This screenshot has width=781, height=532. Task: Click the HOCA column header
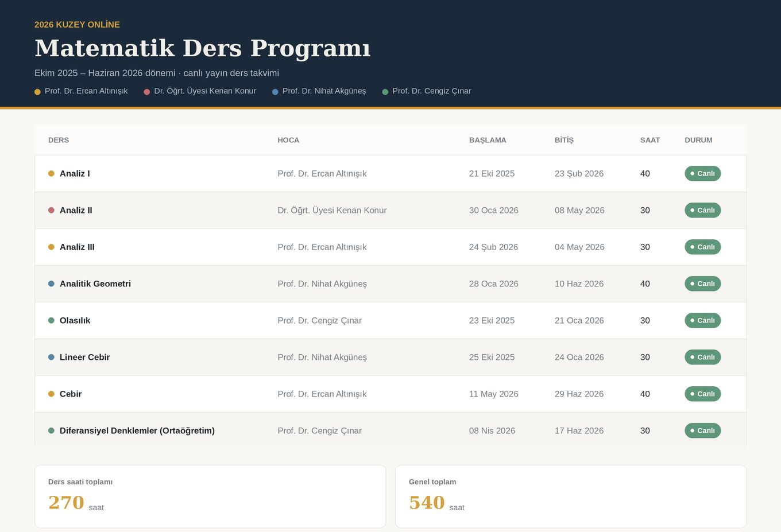click(288, 140)
